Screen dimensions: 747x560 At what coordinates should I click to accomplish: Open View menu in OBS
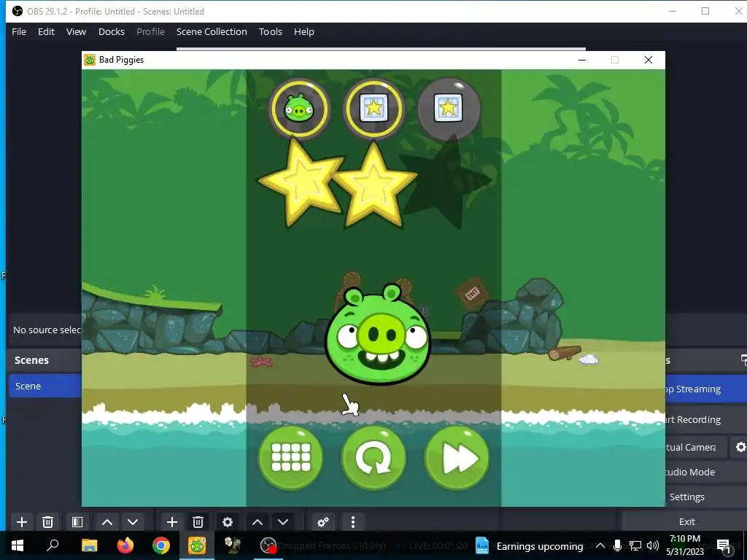[76, 31]
